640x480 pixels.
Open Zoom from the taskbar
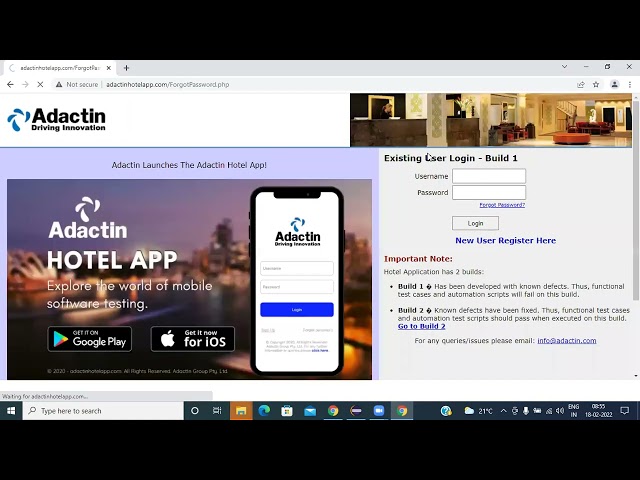(x=379, y=411)
